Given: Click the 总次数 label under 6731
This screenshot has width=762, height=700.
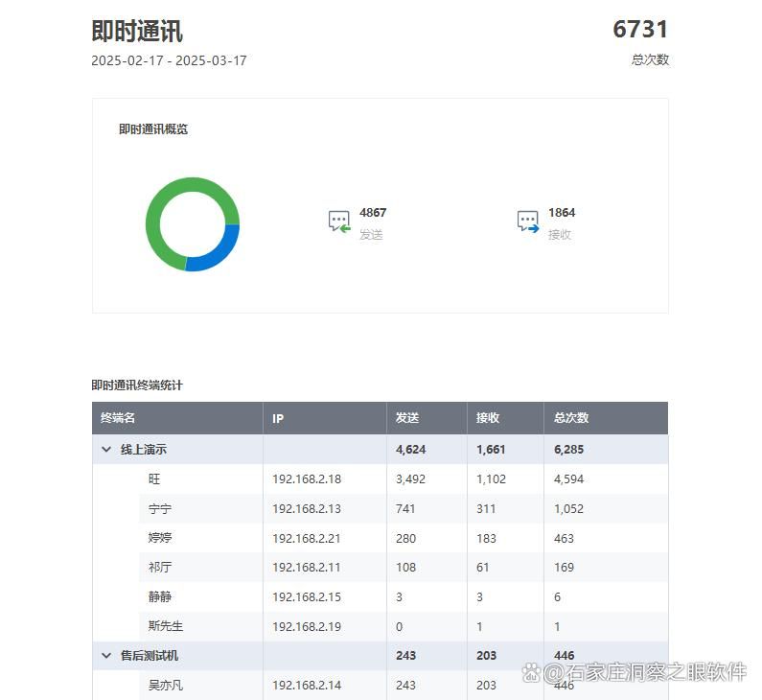Looking at the screenshot, I should 650,59.
